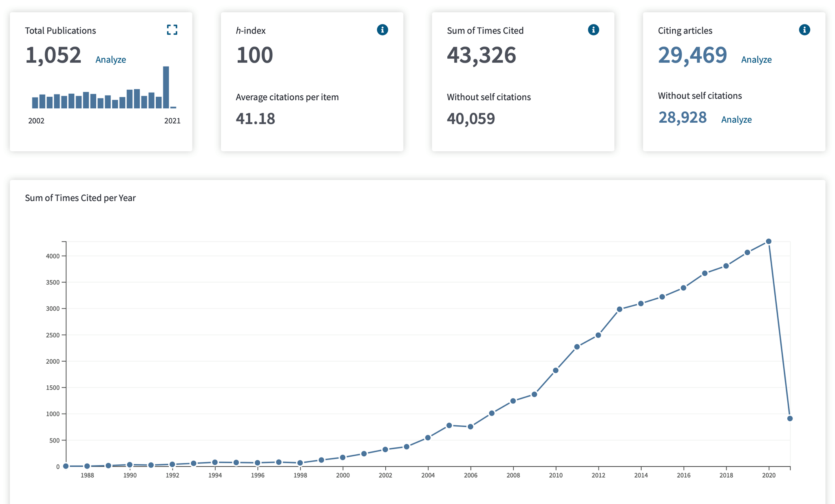Select the average citations value '41.18'
This screenshot has height=504, width=835.
click(x=255, y=119)
